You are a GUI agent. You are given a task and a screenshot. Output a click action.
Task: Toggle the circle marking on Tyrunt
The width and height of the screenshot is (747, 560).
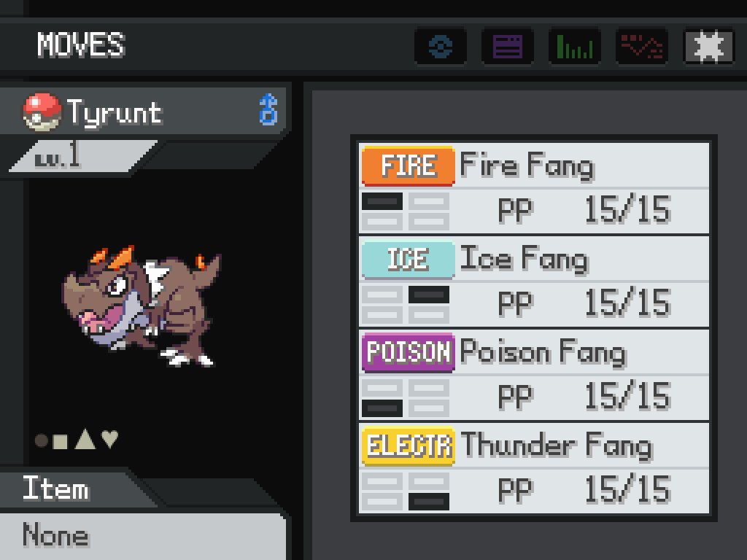[x=42, y=440]
